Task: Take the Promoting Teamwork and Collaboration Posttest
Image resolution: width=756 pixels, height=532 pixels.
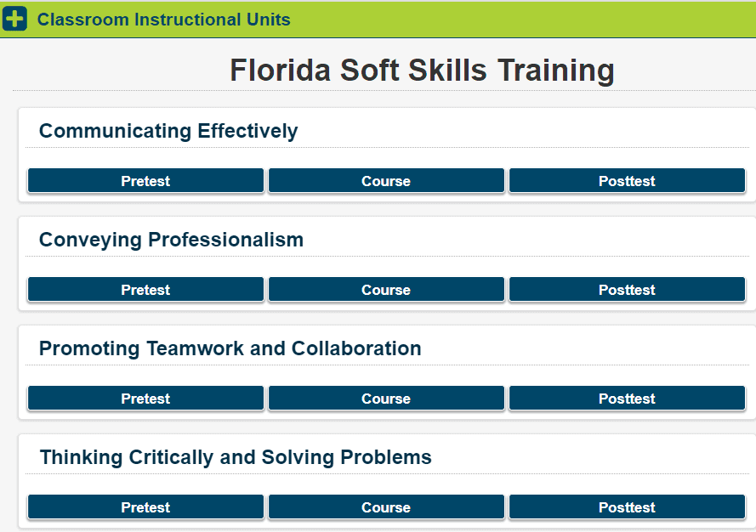Action: tap(627, 399)
